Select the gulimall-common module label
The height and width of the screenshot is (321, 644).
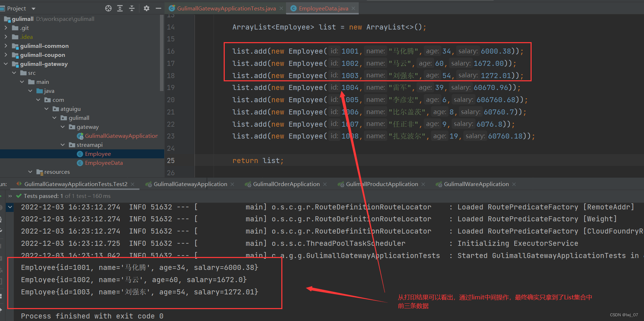44,46
